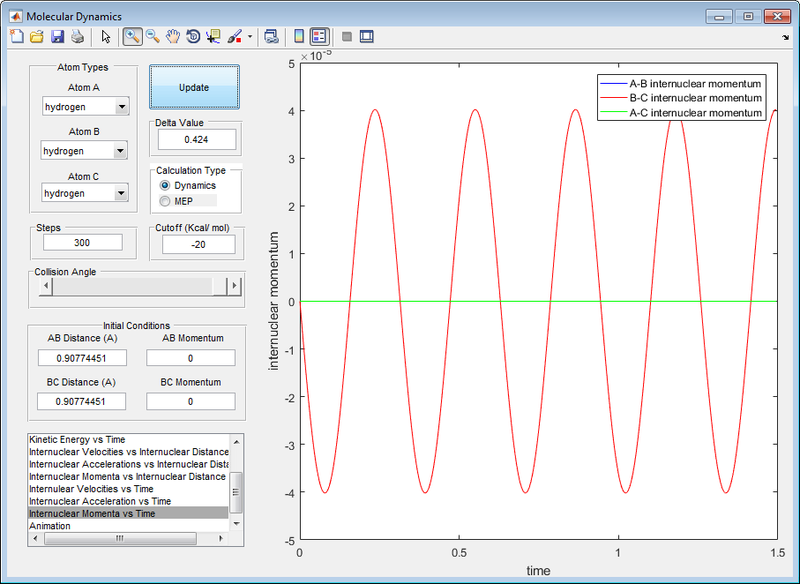Open the Atom A dropdown
This screenshot has width=800, height=584.
(85, 107)
